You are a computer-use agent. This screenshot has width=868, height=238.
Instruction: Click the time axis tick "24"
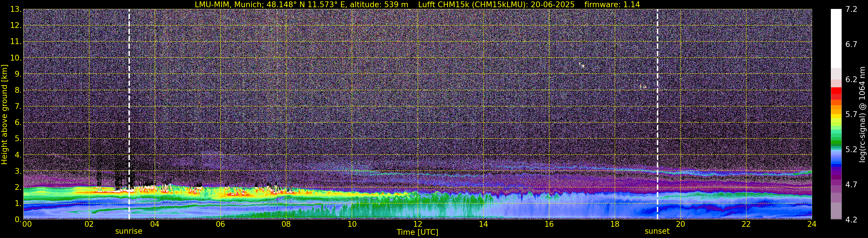pos(812,224)
